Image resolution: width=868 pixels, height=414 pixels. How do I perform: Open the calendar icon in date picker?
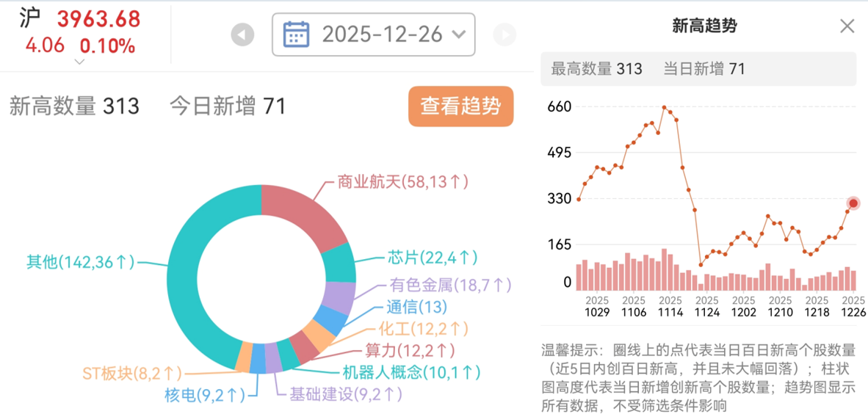point(296,34)
